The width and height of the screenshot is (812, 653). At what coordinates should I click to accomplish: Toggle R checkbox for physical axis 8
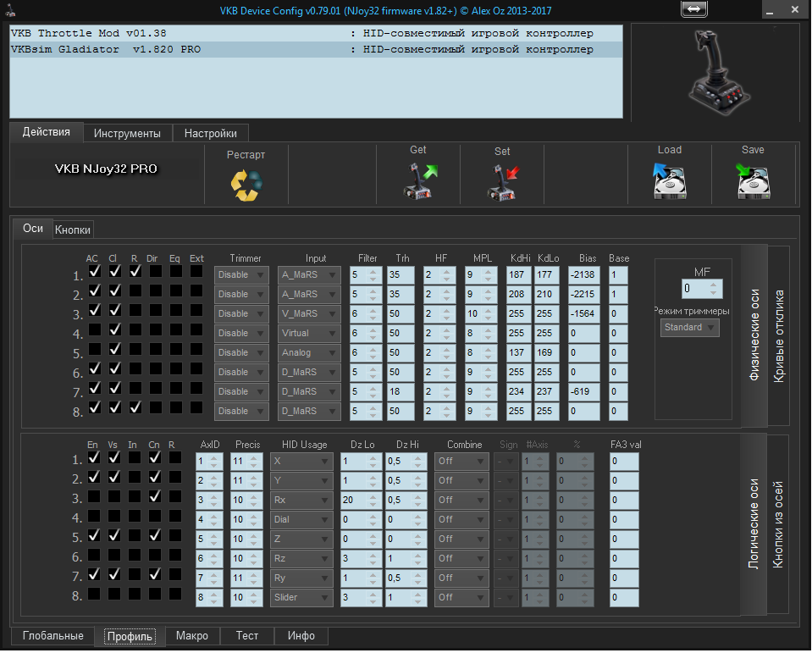click(x=135, y=407)
